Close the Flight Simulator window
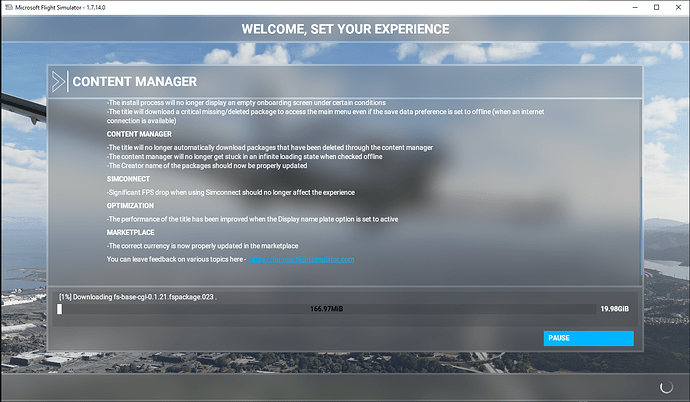690x402 pixels. [x=678, y=7]
